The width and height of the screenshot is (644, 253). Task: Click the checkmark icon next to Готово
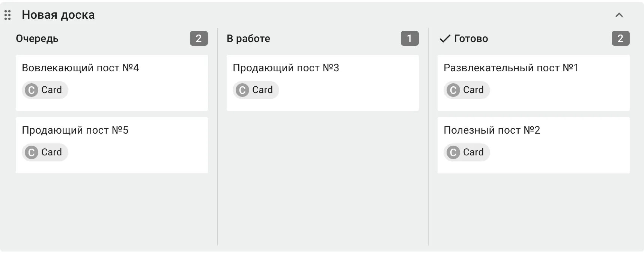[x=445, y=38]
